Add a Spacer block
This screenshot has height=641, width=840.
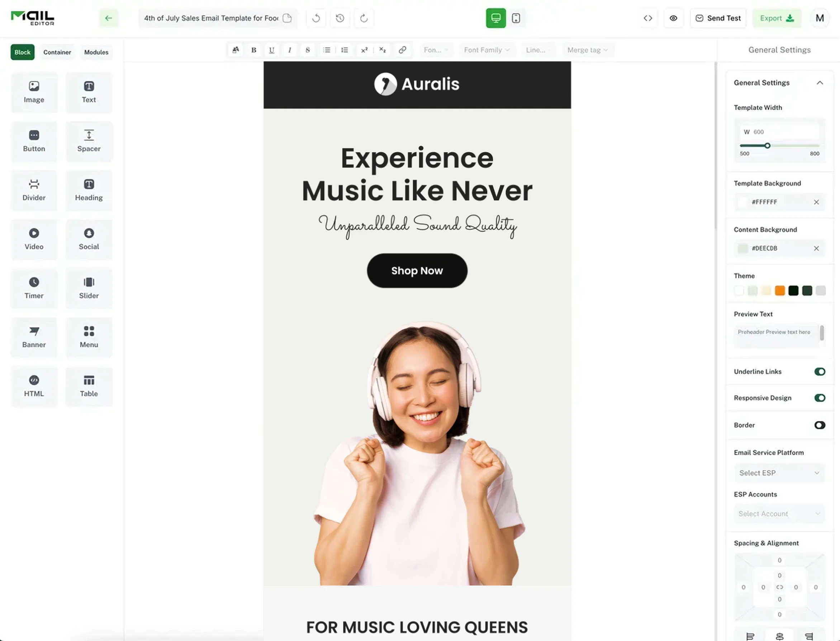(x=89, y=141)
